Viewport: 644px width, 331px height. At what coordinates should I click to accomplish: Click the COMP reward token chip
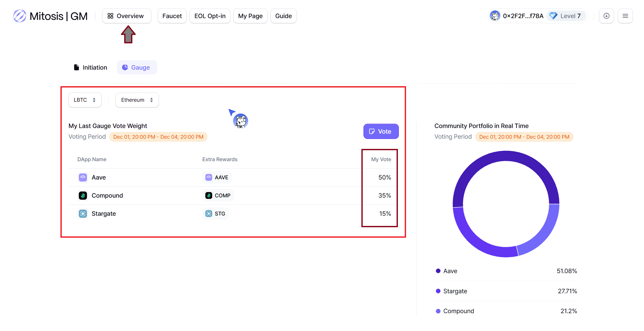pos(218,196)
